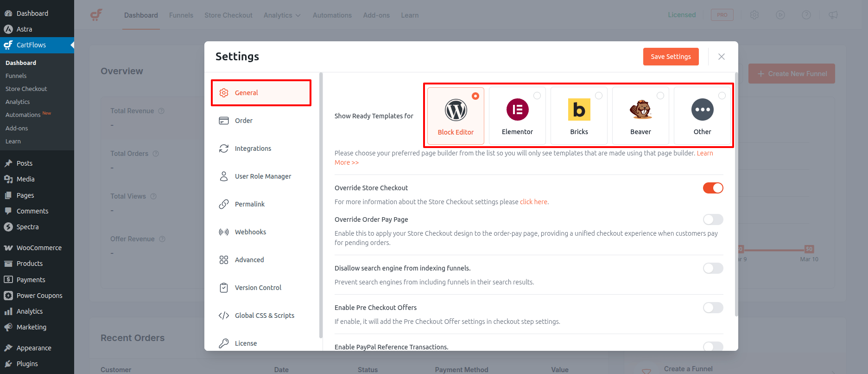The width and height of the screenshot is (868, 374).
Task: Click the settings gear icon in header
Action: (x=754, y=15)
